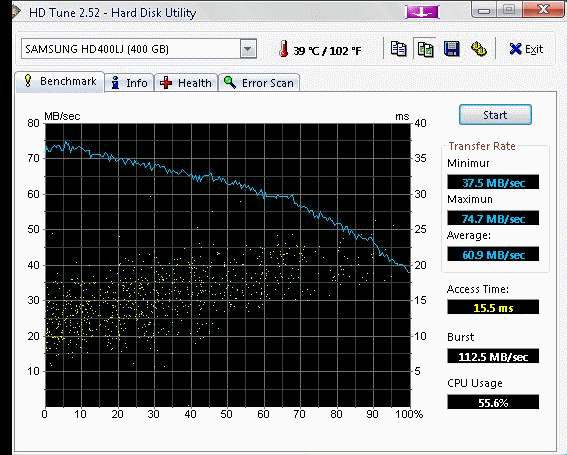Open the Error Scan tab

(x=259, y=83)
